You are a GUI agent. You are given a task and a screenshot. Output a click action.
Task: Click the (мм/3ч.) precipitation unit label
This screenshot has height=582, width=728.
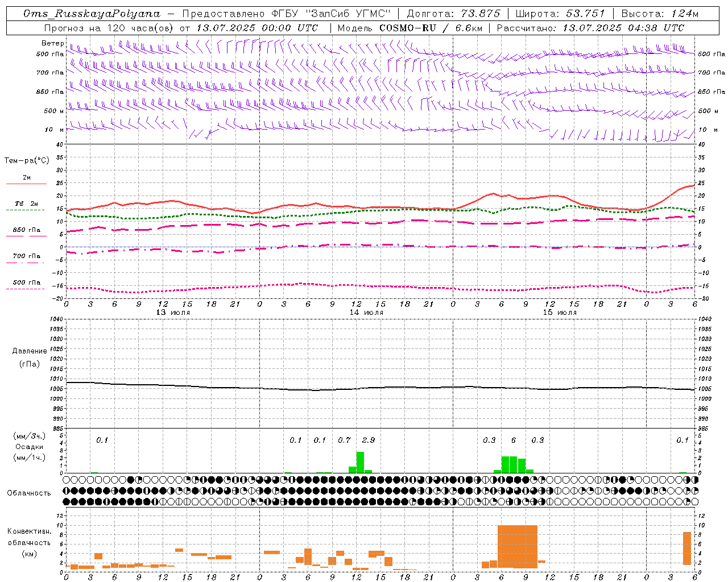[x=29, y=436]
